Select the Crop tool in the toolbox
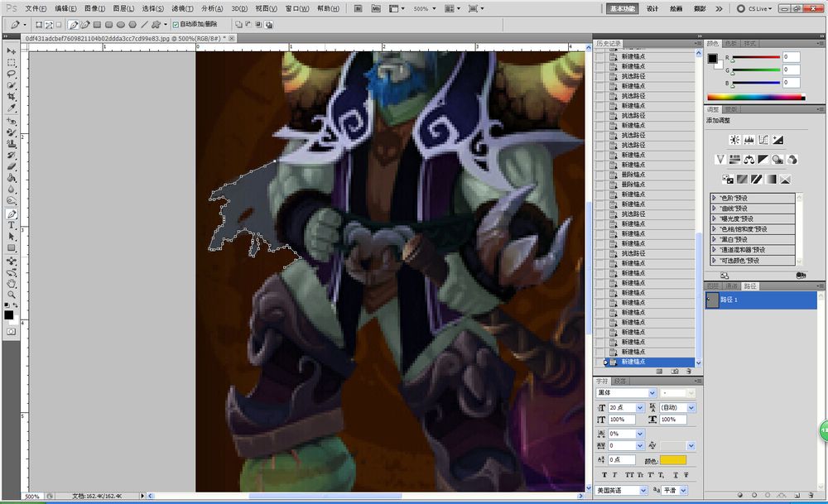This screenshot has height=504, width=828. [11, 97]
